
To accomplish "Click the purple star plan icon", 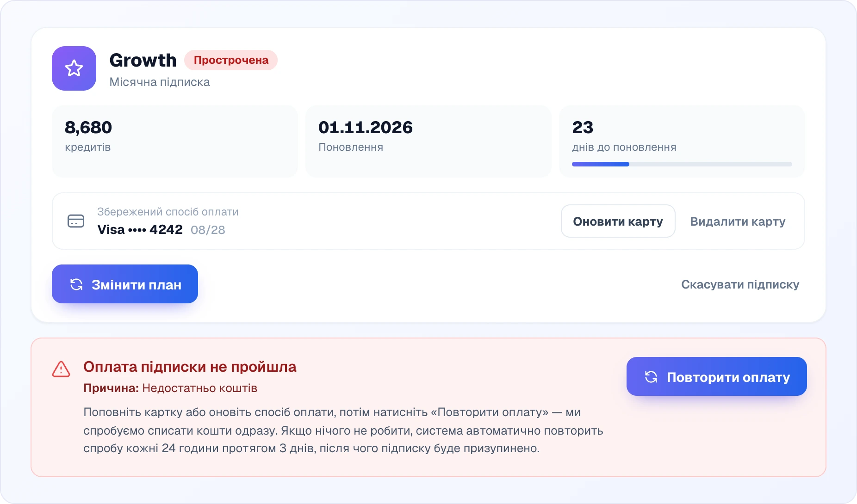I will pos(74,68).
